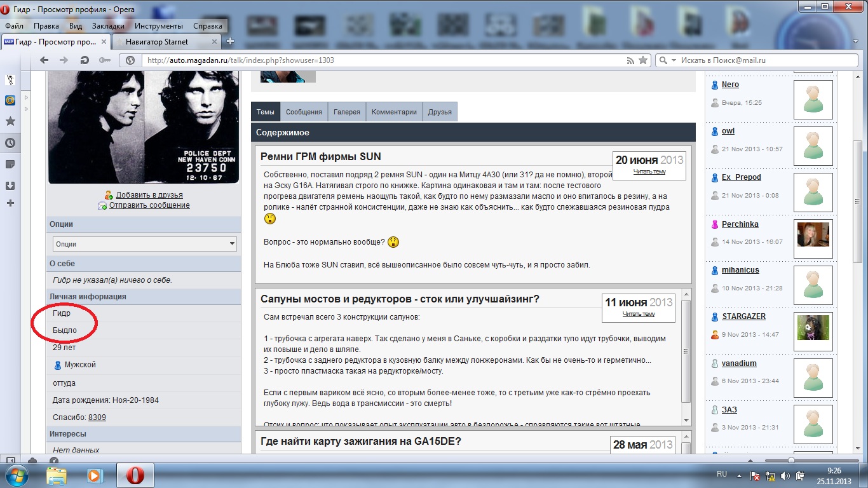Click the Reload page button
This screenshot has height=488, width=868.
click(84, 60)
